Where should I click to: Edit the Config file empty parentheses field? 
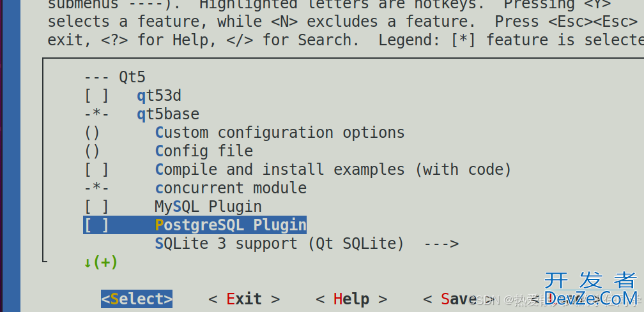point(92,151)
